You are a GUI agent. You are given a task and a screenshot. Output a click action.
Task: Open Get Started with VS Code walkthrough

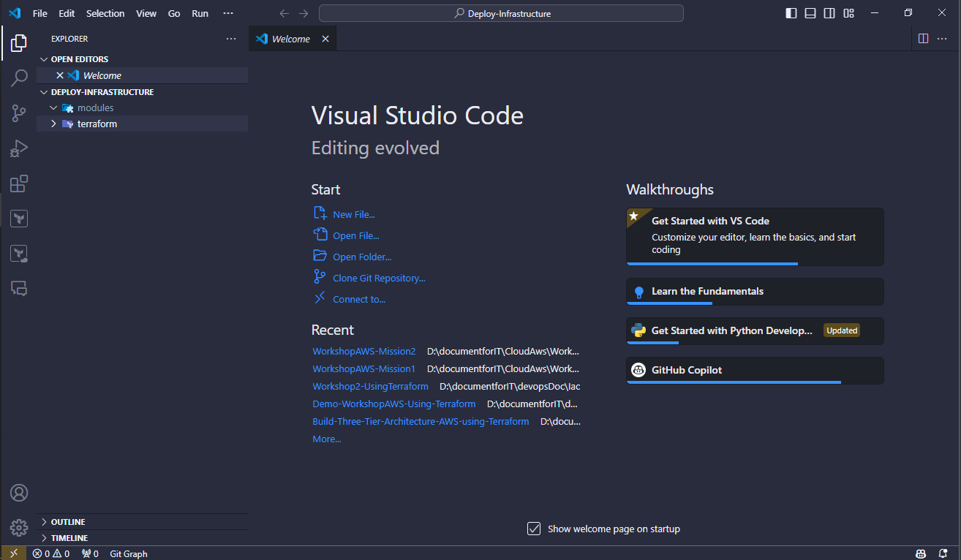click(755, 236)
